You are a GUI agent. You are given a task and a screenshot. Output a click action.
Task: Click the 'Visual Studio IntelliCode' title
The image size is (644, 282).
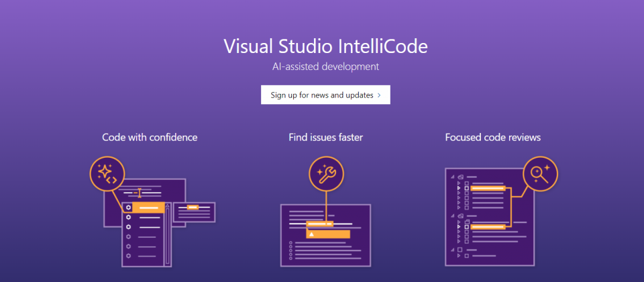(326, 46)
